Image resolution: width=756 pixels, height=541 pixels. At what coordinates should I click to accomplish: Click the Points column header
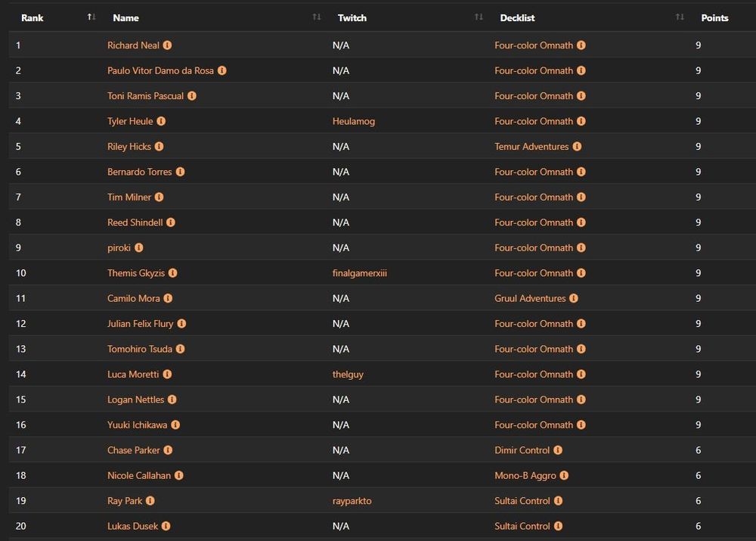pyautogui.click(x=714, y=17)
